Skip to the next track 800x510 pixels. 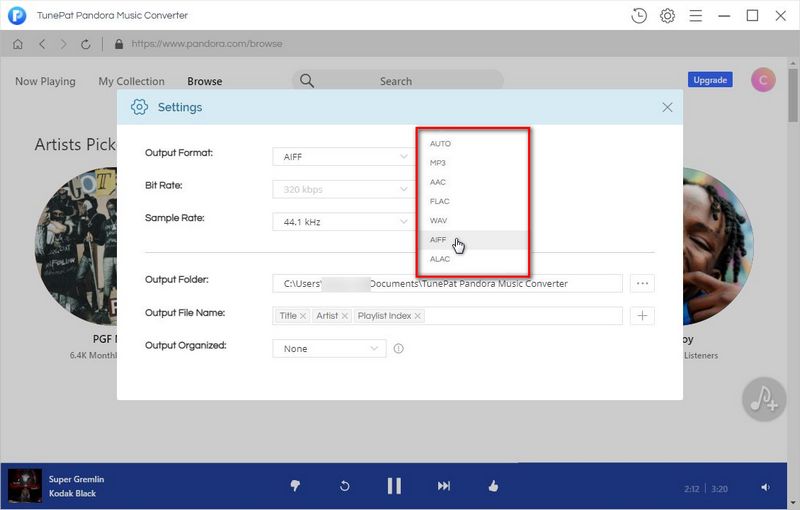tap(444, 486)
